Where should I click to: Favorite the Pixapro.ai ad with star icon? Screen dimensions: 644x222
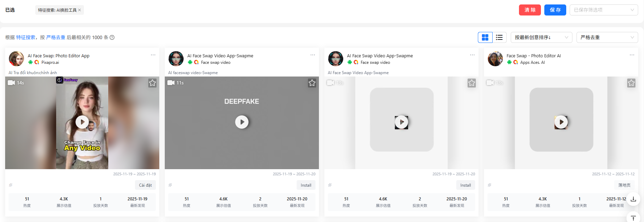point(152,83)
